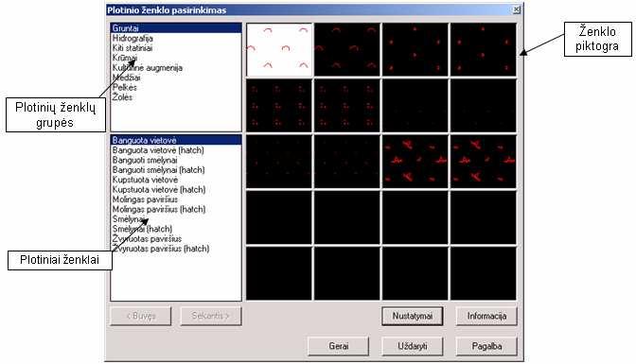Select the first thumbnail in the third row
The height and width of the screenshot is (364, 636).
[x=279, y=162]
